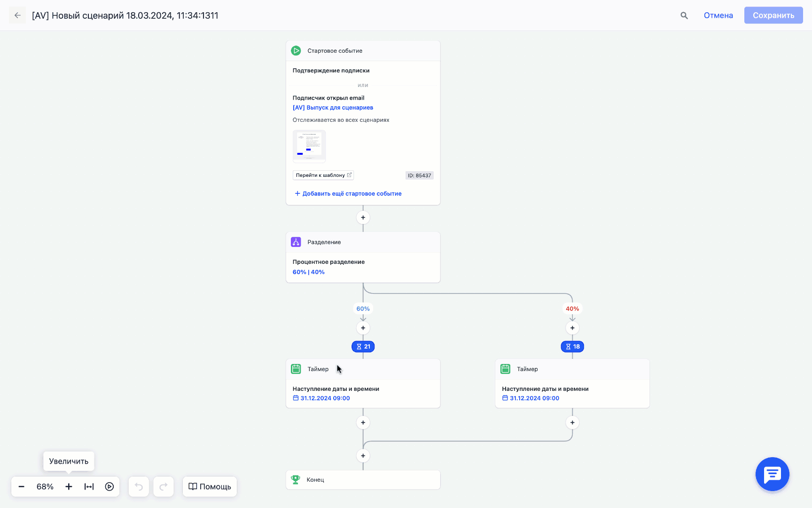This screenshot has height=508, width=812.
Task: Click the back arrow next to scenario title
Action: (x=17, y=16)
